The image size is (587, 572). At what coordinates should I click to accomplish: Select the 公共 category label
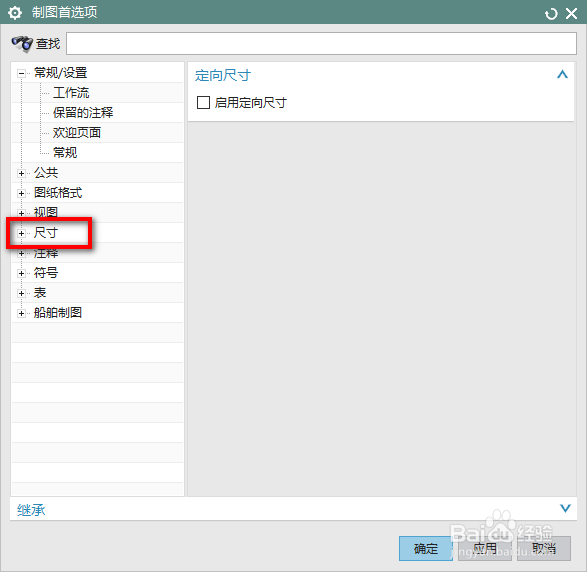46,173
